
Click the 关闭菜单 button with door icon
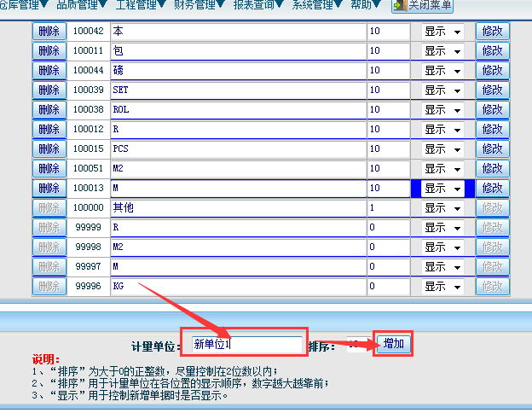[422, 5]
